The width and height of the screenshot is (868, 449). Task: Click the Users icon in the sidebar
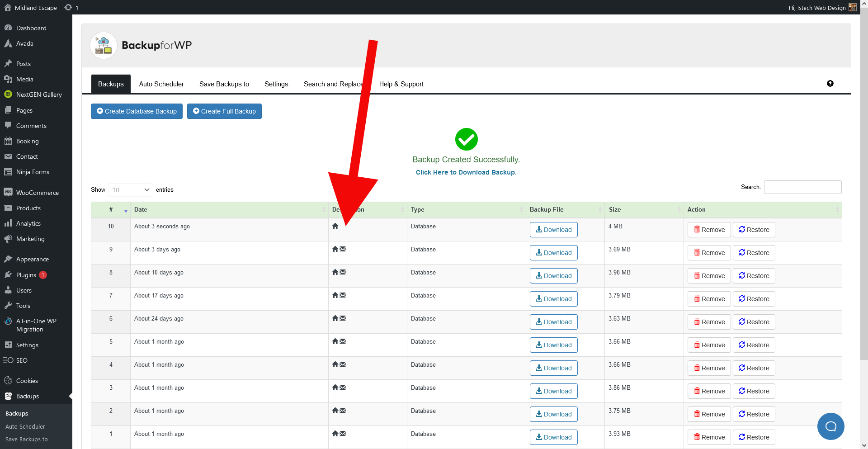click(x=8, y=290)
